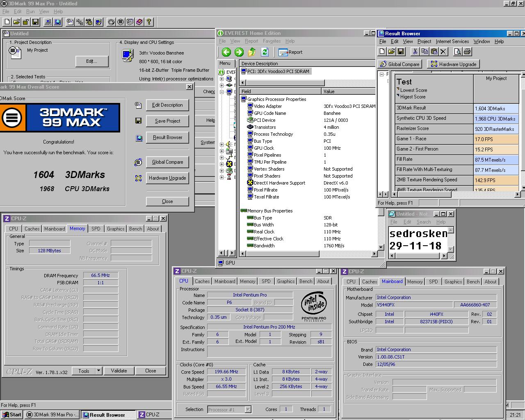525x420 pixels.
Task: Click icon beside Edit Description button
Action: pos(138,105)
